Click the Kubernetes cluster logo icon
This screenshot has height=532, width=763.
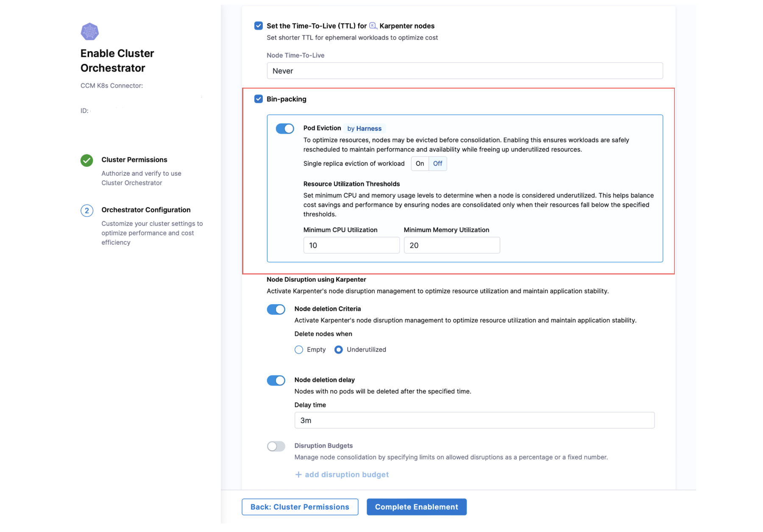pyautogui.click(x=89, y=31)
